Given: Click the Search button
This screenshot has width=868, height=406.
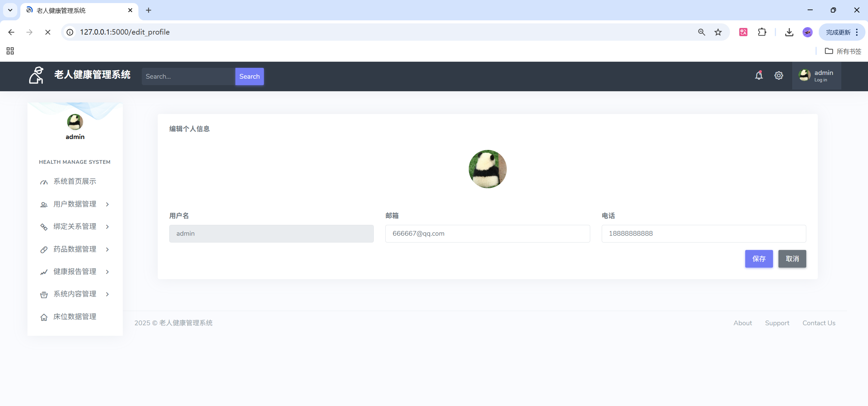Looking at the screenshot, I should (249, 76).
